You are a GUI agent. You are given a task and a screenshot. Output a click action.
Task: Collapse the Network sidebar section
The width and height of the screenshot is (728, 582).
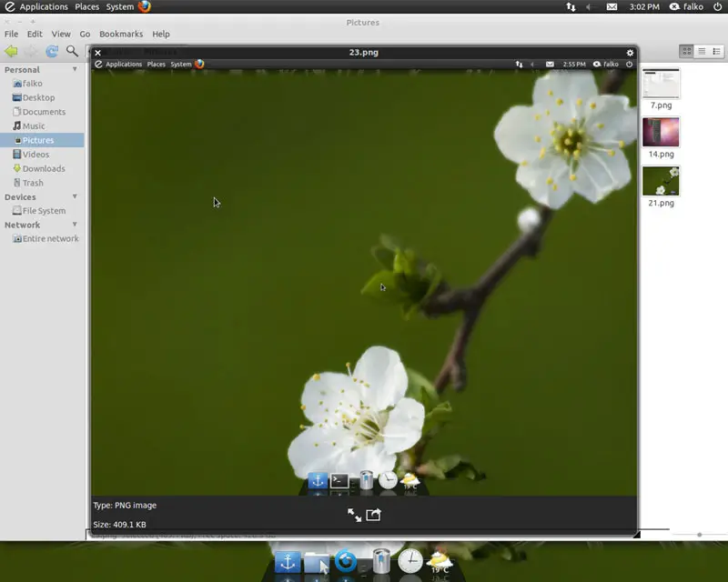(x=75, y=225)
